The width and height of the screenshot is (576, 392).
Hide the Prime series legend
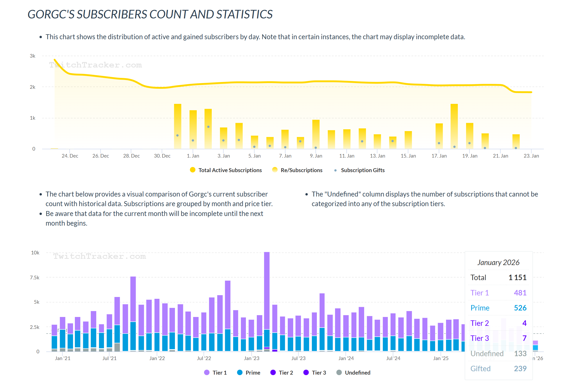pyautogui.click(x=253, y=373)
